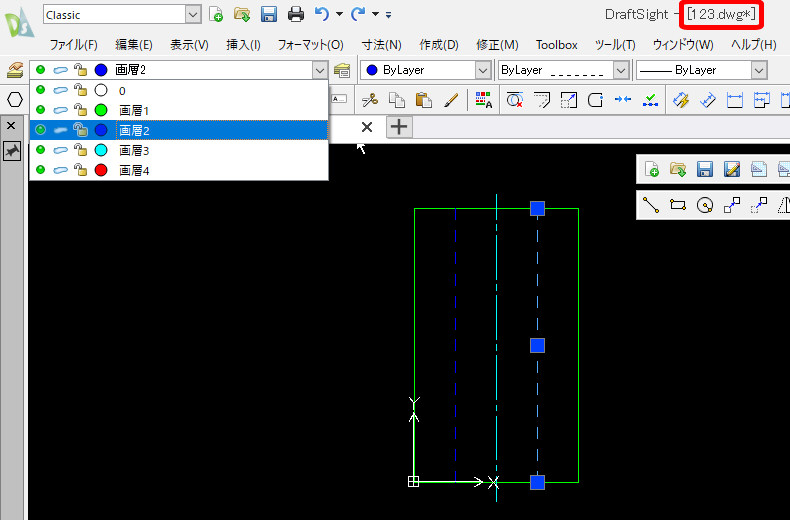
Task: Open the 表示(V) menu
Action: tap(189, 45)
